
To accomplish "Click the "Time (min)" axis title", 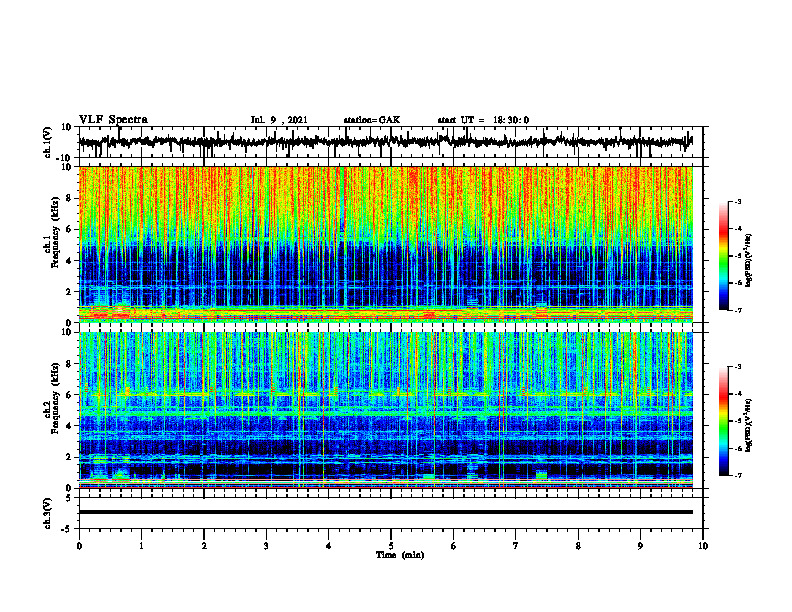I will (400, 555).
